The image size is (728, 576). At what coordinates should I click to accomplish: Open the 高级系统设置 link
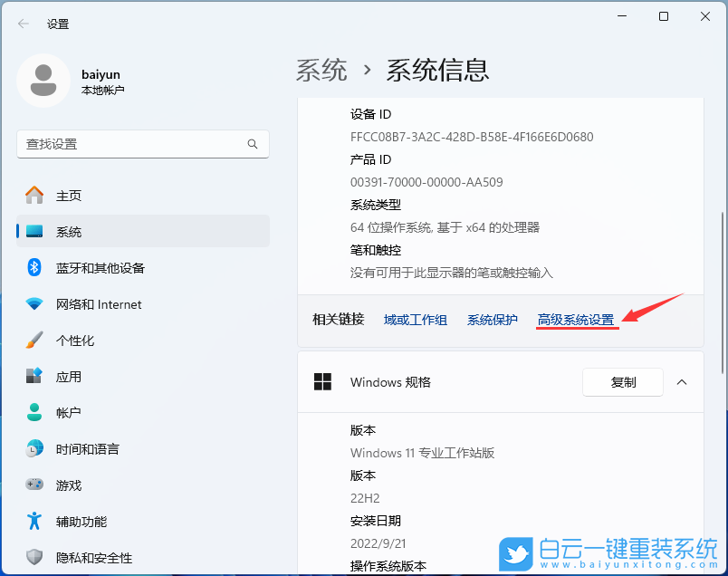577,320
